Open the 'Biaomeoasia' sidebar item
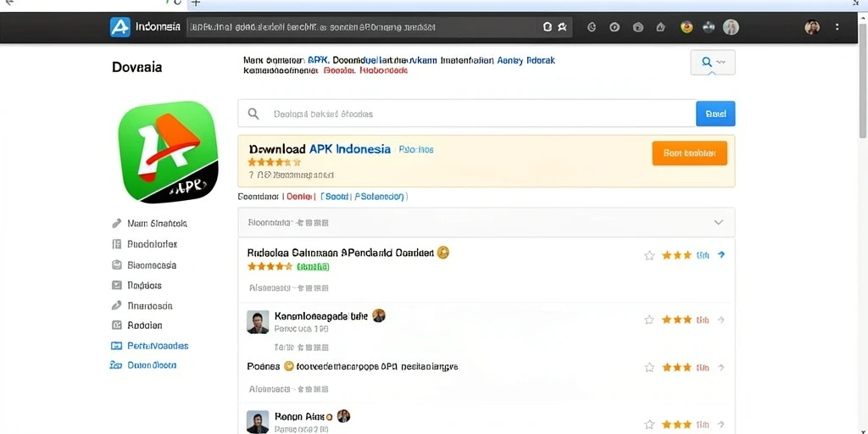 point(152,265)
